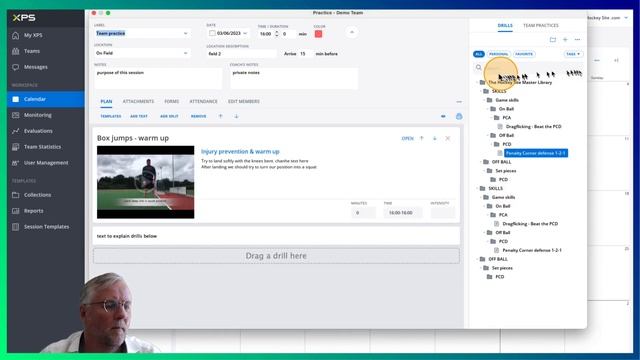Screen dimensions: 640x360
Task: Click the REMOVE button
Action: pyautogui.click(x=198, y=116)
